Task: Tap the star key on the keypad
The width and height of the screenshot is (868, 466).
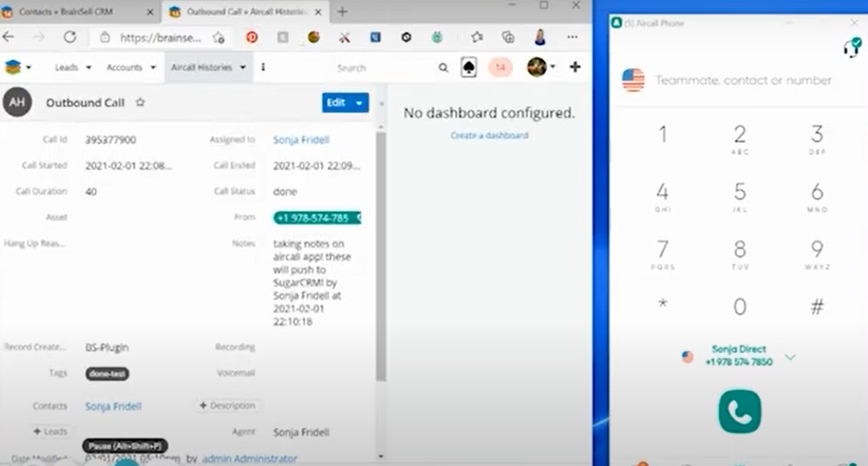Action: (663, 304)
